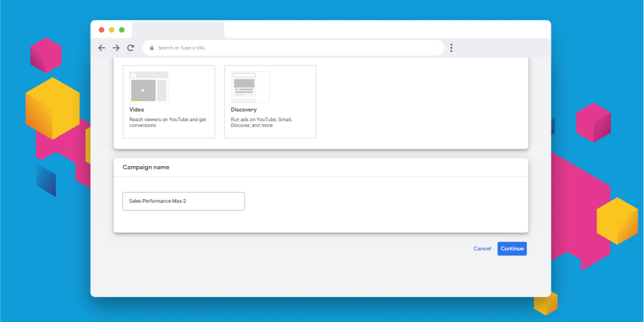
Task: Select the blank browser tab
Action: pos(178,30)
